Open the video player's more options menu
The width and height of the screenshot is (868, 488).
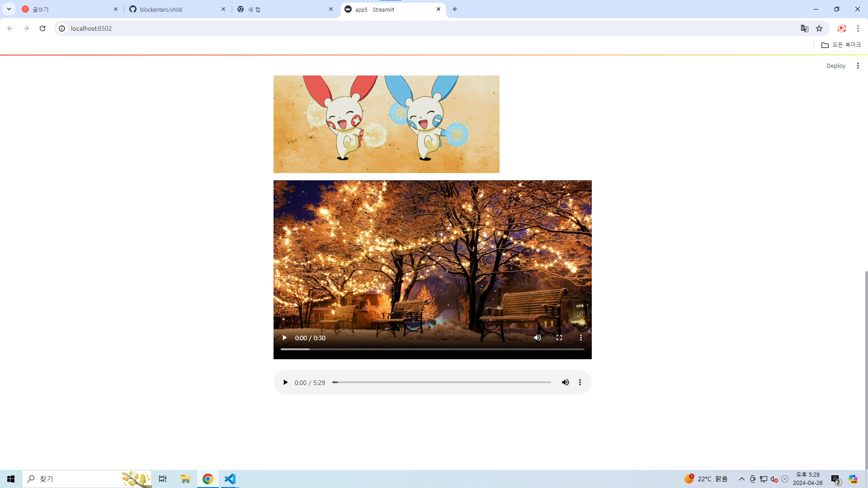580,338
